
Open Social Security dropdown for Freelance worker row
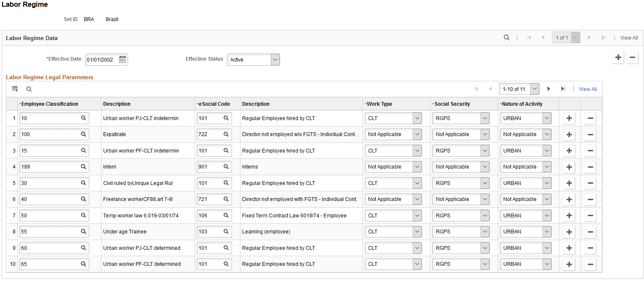click(x=461, y=199)
